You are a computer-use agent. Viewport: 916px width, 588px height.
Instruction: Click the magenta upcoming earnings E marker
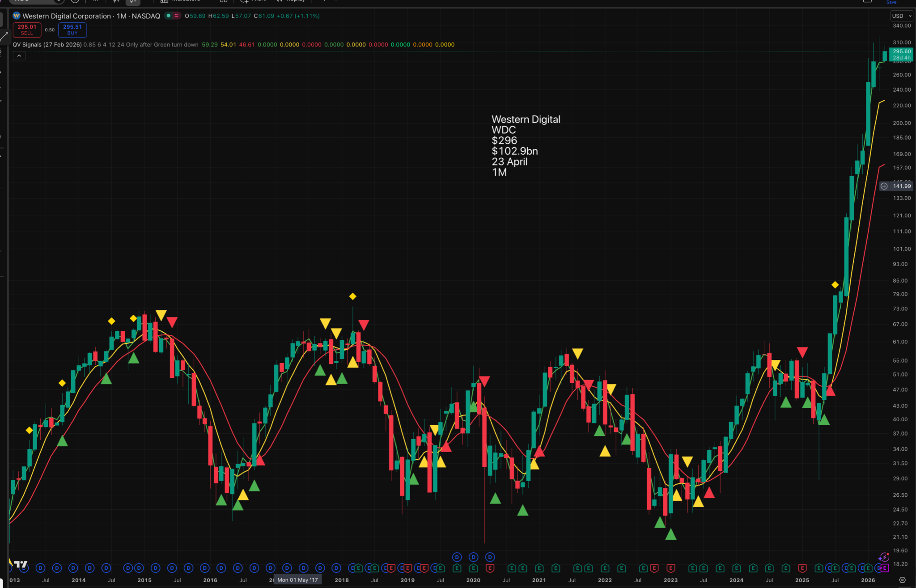(x=885, y=568)
